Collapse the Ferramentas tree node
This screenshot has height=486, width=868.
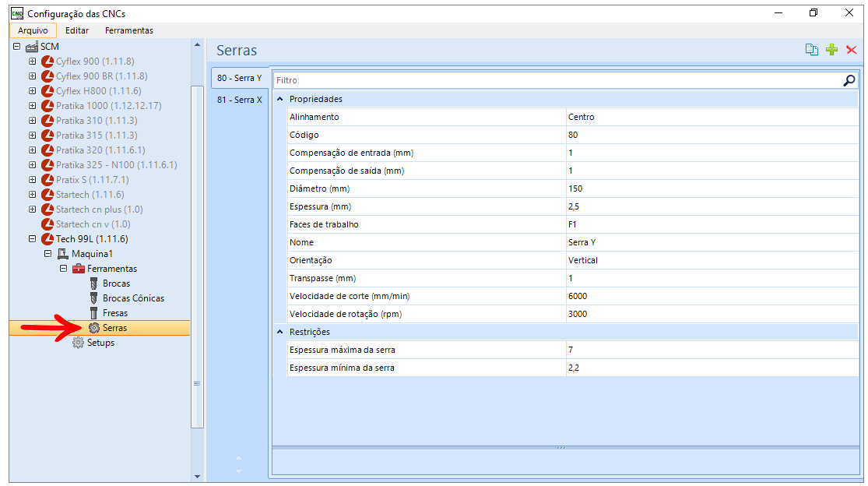click(x=63, y=269)
